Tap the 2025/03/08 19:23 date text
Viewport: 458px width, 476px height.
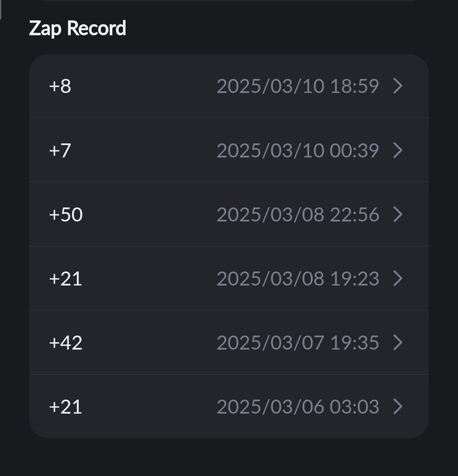pos(298,279)
